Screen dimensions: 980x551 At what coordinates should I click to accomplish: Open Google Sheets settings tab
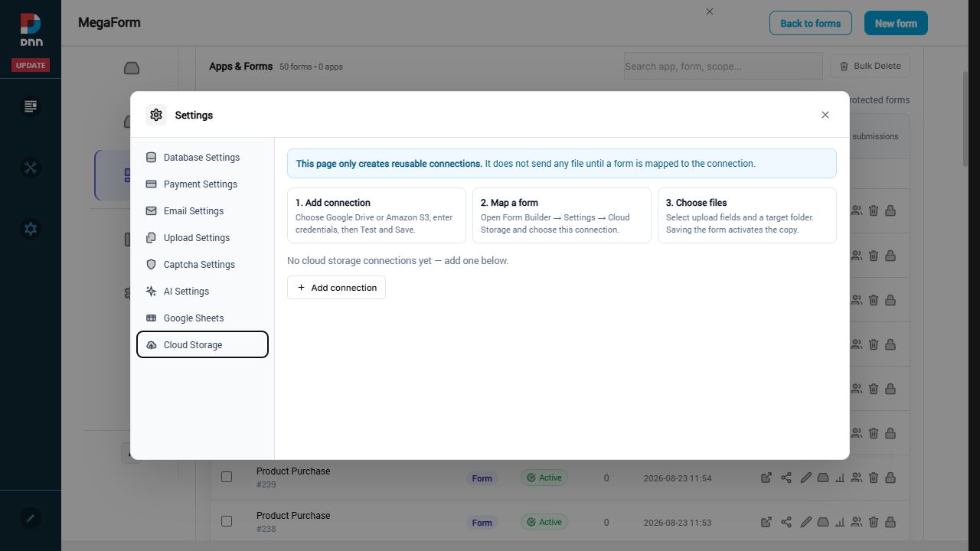pos(202,318)
